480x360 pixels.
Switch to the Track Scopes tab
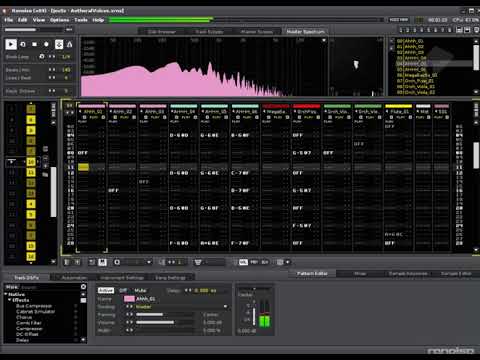pos(209,32)
